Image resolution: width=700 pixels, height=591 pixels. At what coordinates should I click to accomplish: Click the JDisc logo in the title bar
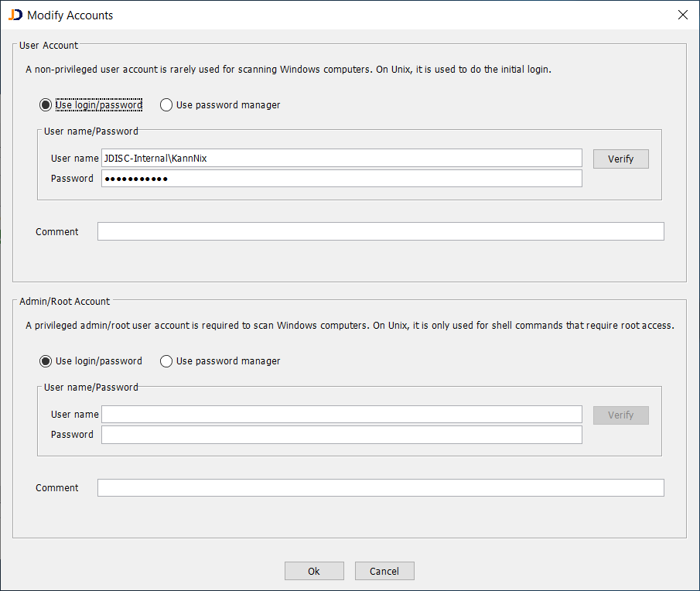[x=15, y=15]
